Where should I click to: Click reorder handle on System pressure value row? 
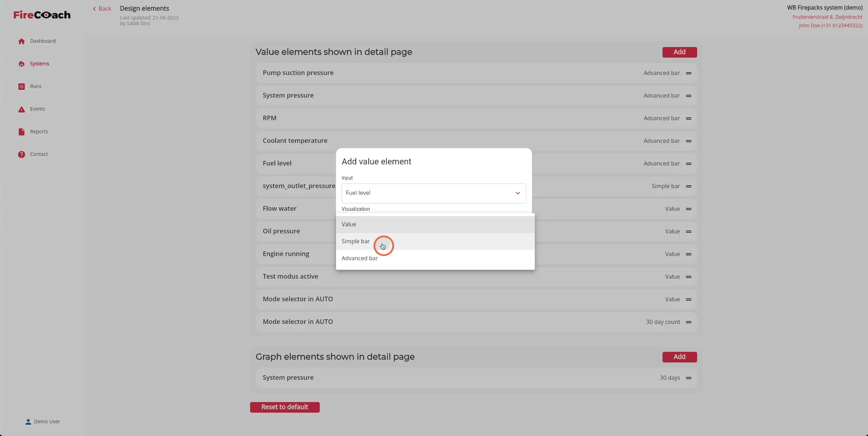tap(689, 96)
